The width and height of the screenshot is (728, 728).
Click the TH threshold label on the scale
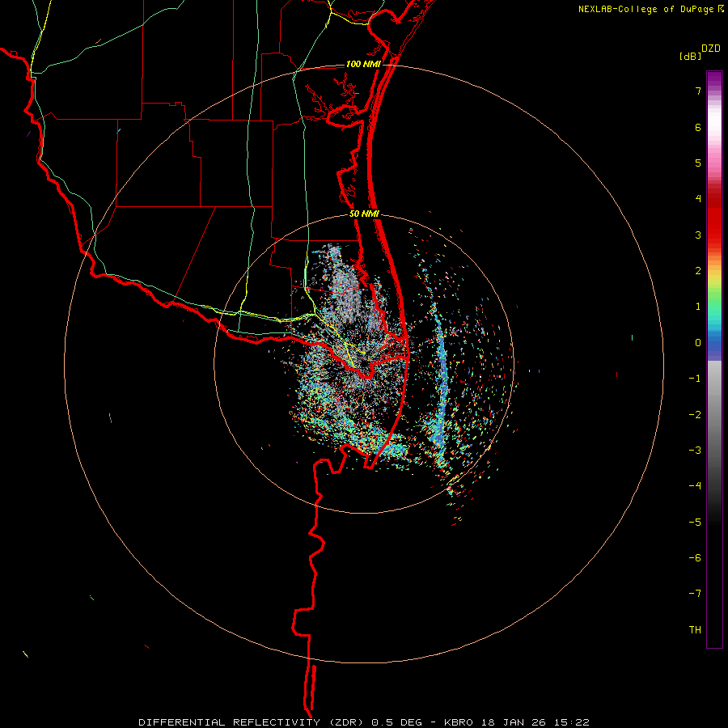695,630
